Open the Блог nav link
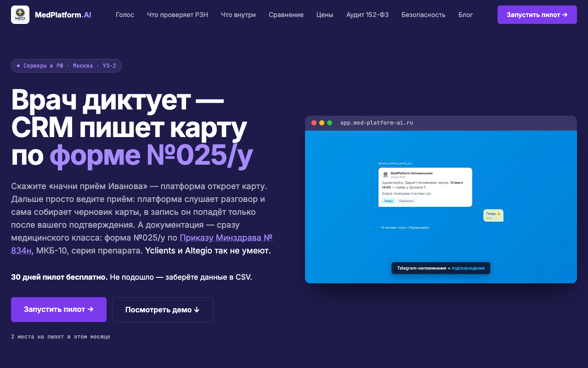588x368 pixels. click(466, 15)
